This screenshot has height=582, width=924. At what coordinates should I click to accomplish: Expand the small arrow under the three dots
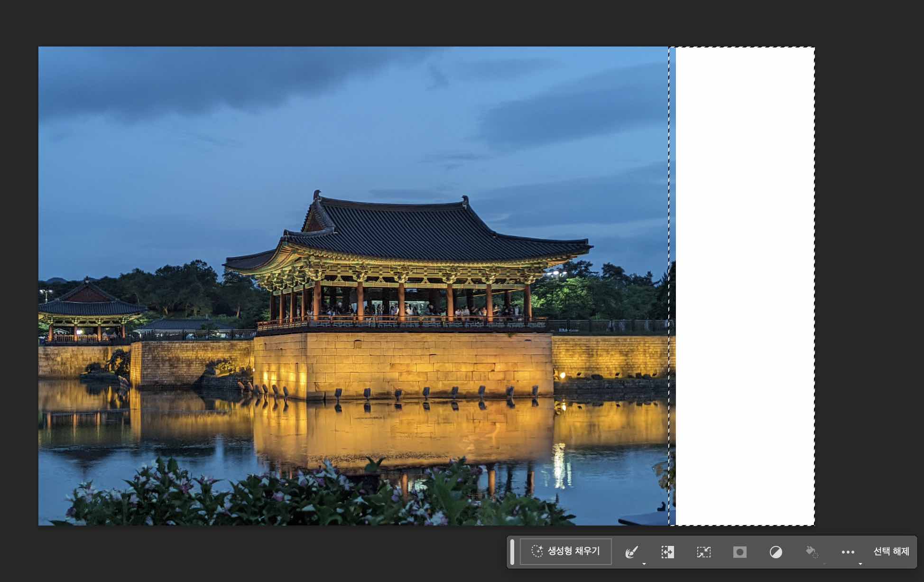coord(860,563)
